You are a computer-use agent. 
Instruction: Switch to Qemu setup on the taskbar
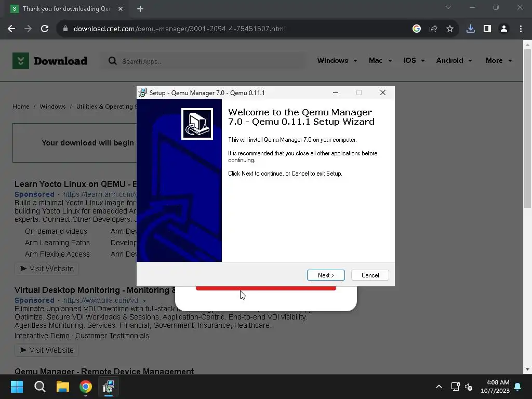109,387
